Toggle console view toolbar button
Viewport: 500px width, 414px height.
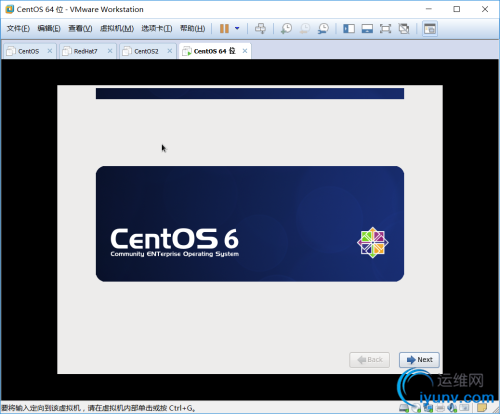click(430, 29)
